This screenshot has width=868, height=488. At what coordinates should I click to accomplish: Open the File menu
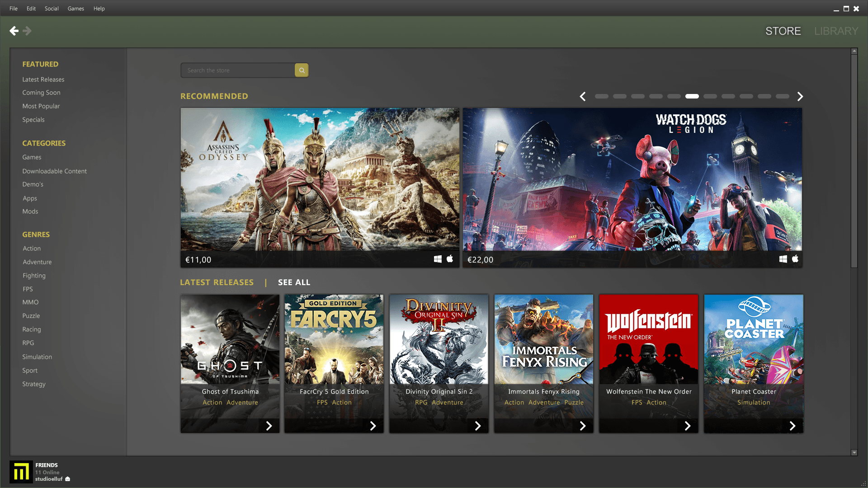click(x=14, y=9)
